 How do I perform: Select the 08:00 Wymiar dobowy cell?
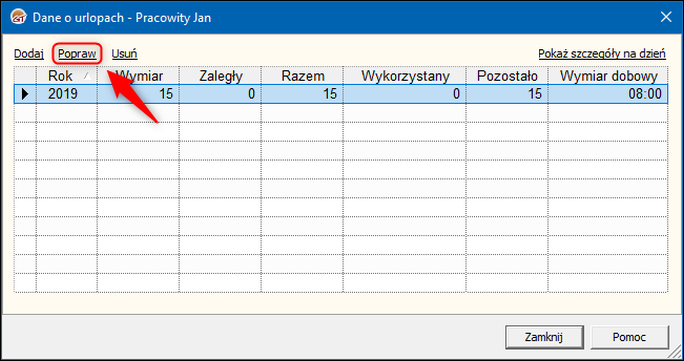[608, 94]
